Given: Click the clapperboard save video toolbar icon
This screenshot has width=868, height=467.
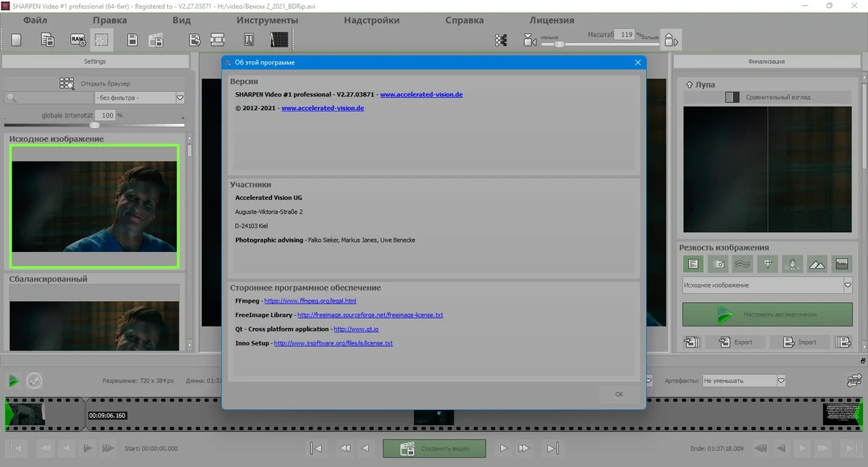Looking at the screenshot, I should tap(156, 40).
